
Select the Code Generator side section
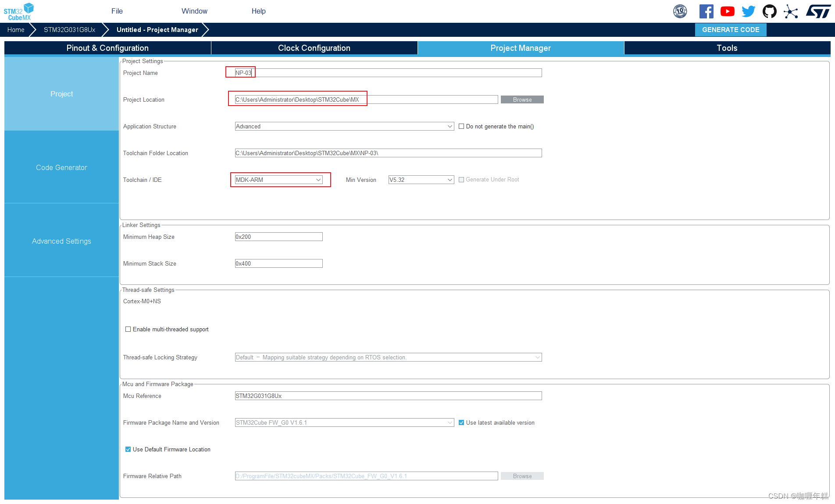[61, 167]
